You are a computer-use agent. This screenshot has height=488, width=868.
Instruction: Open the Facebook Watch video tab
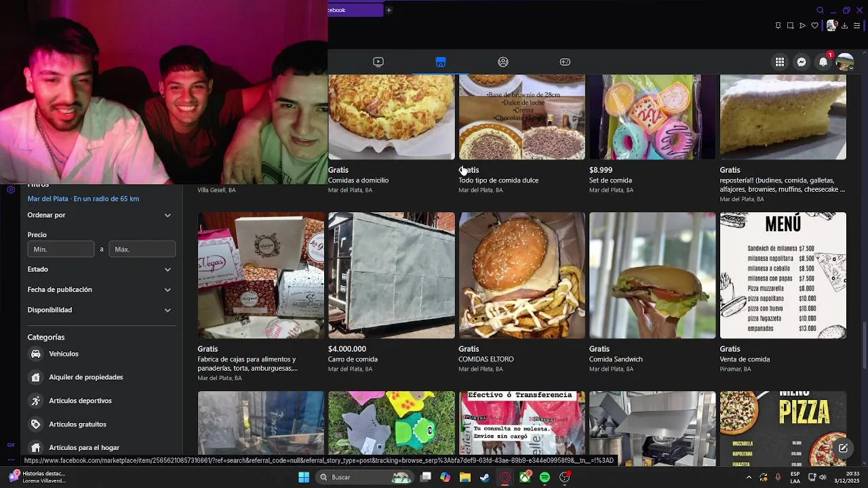378,62
